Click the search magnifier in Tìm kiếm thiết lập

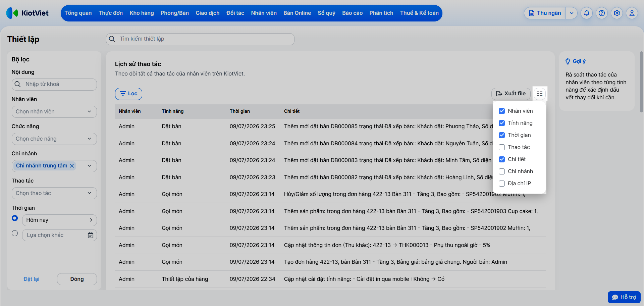point(112,39)
